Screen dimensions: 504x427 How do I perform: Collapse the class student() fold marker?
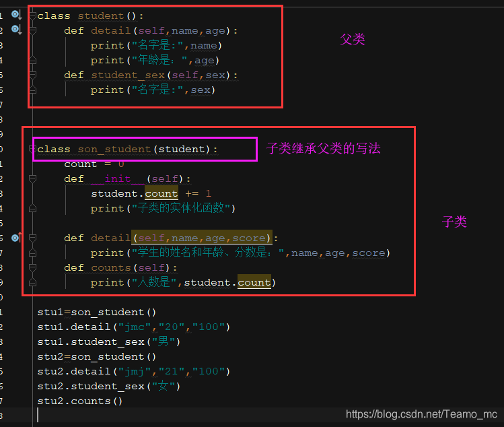pyautogui.click(x=33, y=15)
